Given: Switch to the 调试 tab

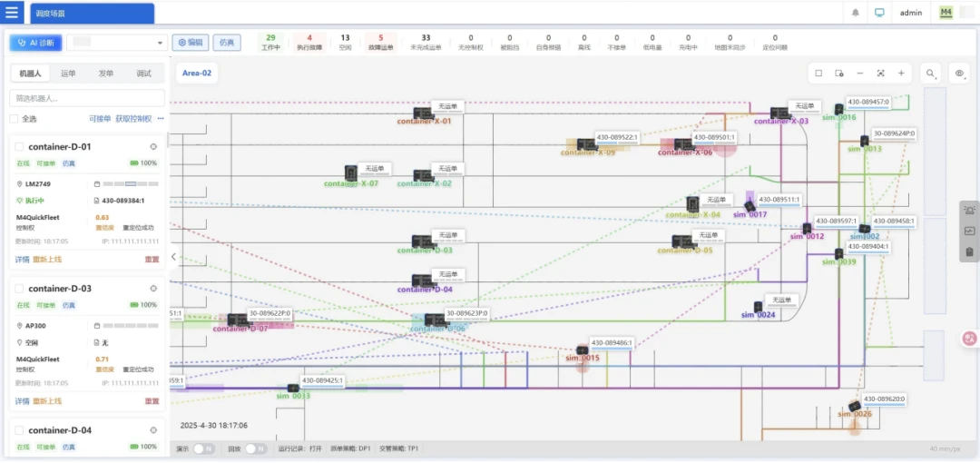Looking at the screenshot, I should (143, 74).
